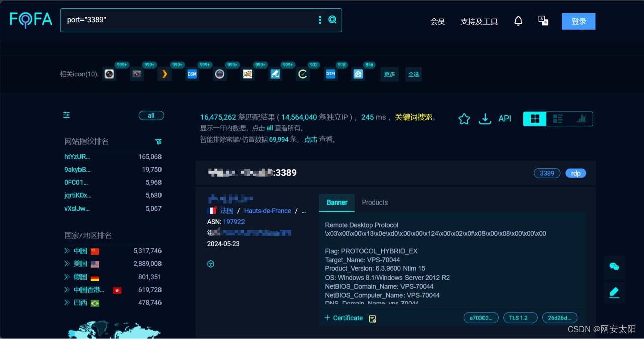Open the 支持及工具 menu
Screen dimensions: 644x339
(479, 22)
